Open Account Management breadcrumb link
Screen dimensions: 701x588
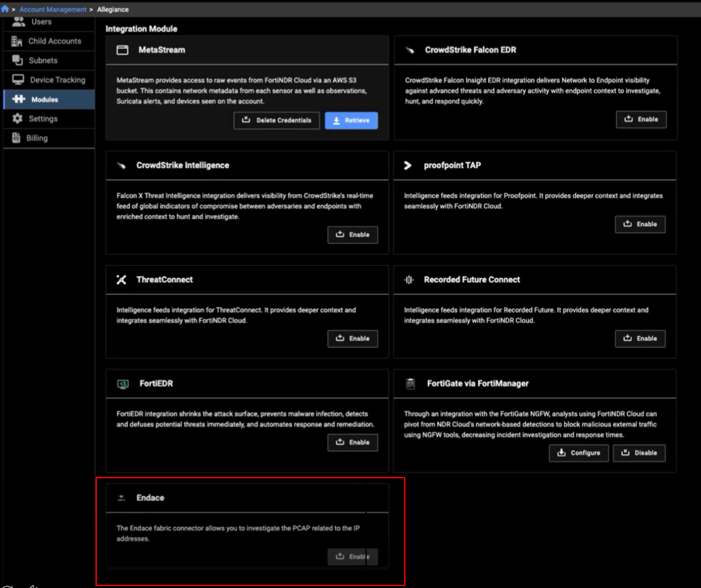tap(53, 10)
